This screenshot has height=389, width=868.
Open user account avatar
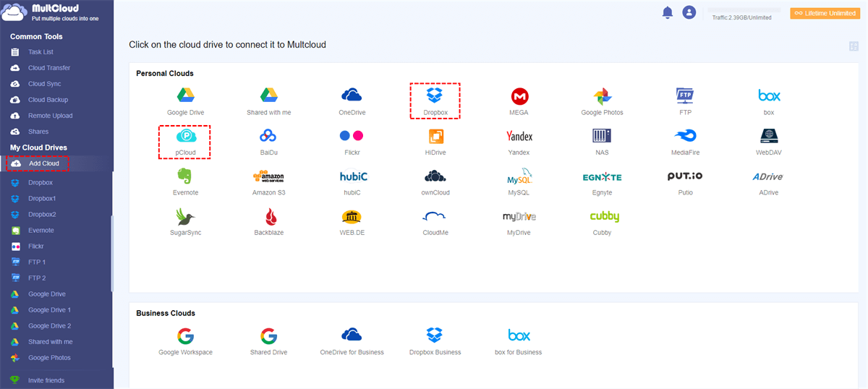pos(689,12)
